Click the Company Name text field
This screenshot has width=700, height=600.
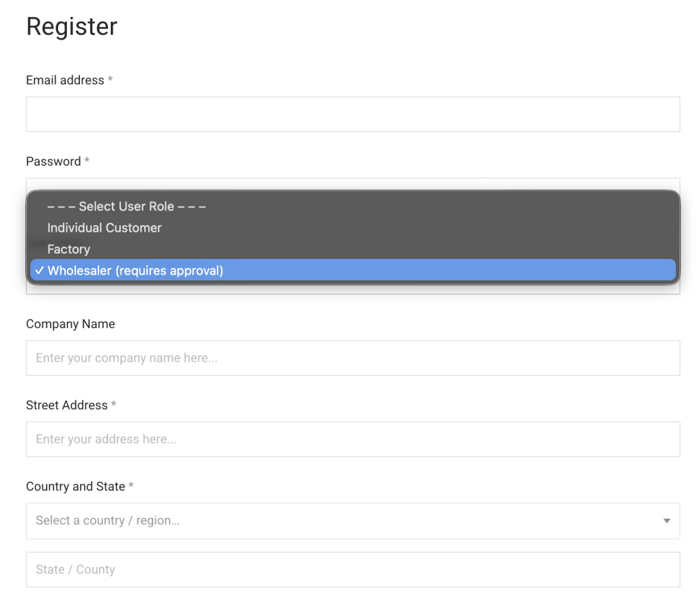[x=353, y=358]
